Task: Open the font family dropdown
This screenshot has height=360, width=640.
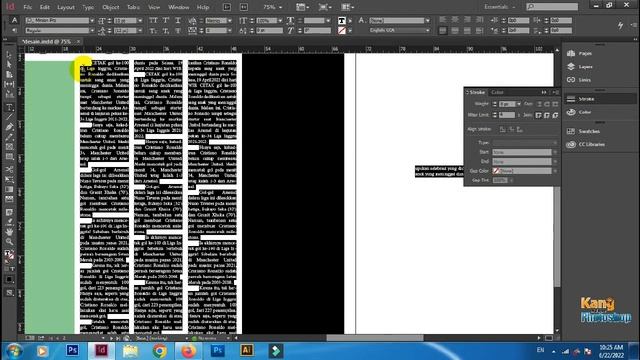Action: (92, 20)
